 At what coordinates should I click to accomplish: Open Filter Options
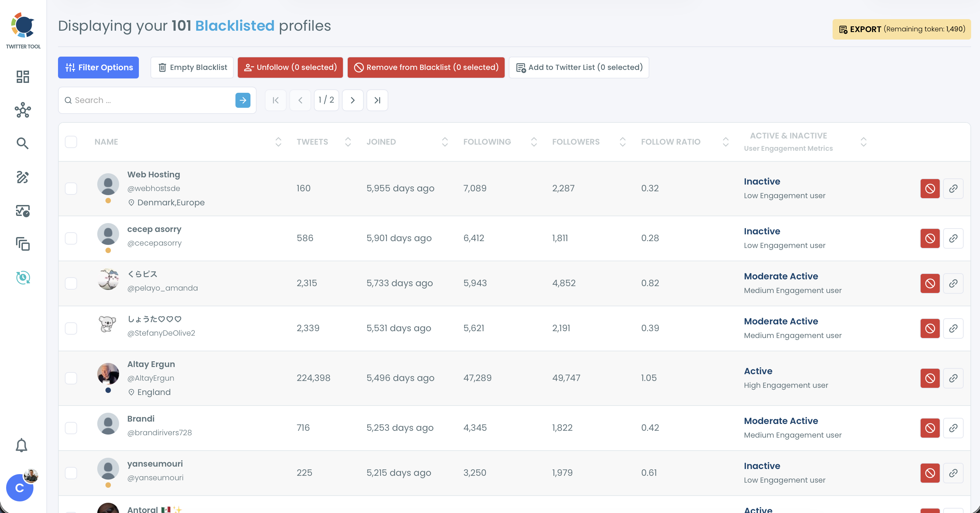pos(98,67)
